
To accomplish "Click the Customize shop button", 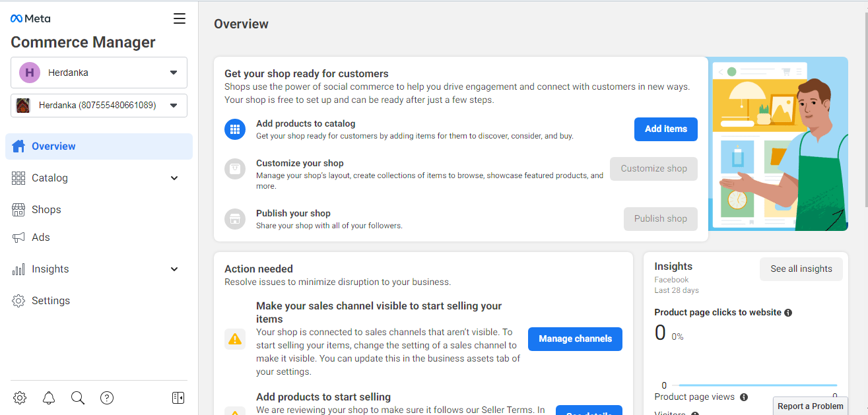I will (x=653, y=169).
